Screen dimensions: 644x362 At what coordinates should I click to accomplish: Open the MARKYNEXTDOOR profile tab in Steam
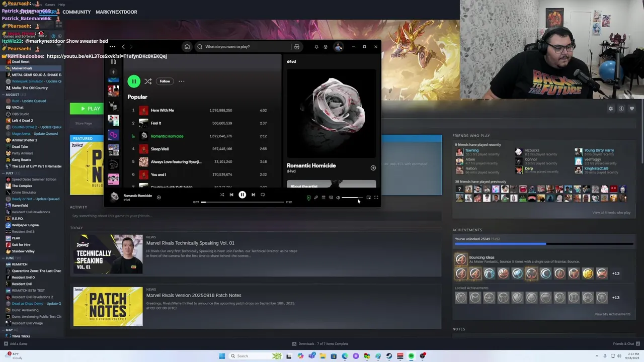click(x=116, y=12)
